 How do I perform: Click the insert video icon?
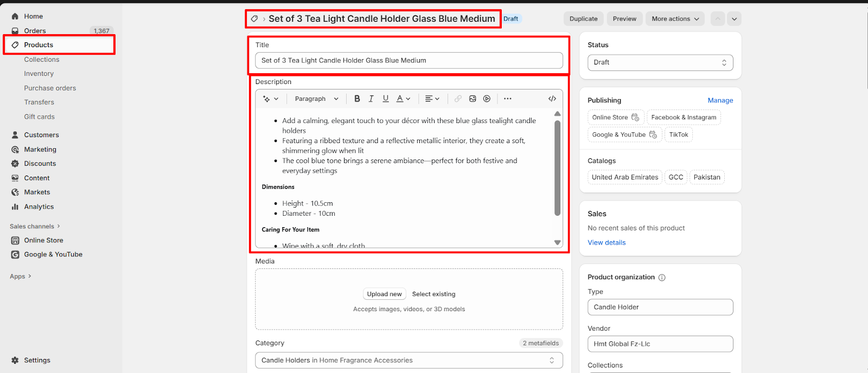tap(487, 99)
